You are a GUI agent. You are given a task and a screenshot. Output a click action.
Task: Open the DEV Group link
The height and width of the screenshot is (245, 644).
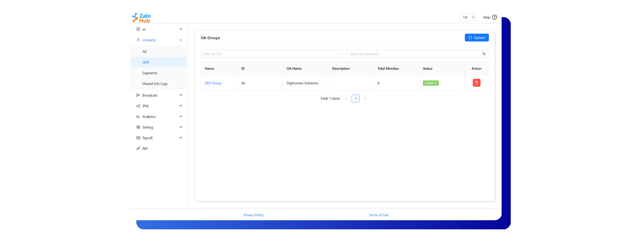click(x=213, y=83)
